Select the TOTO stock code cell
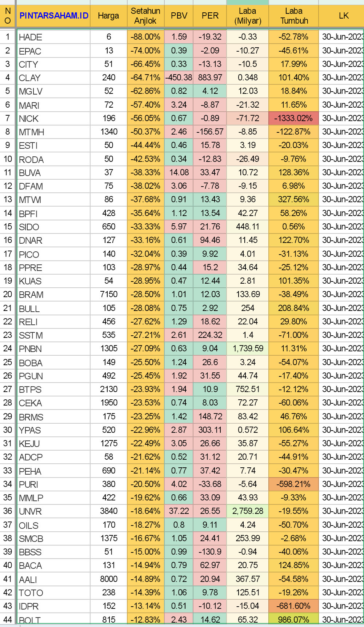The image size is (364, 627). tap(53, 593)
